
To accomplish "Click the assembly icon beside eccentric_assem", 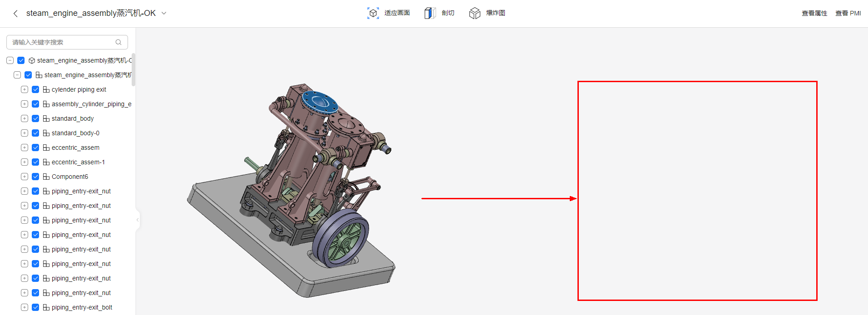I will click(46, 148).
